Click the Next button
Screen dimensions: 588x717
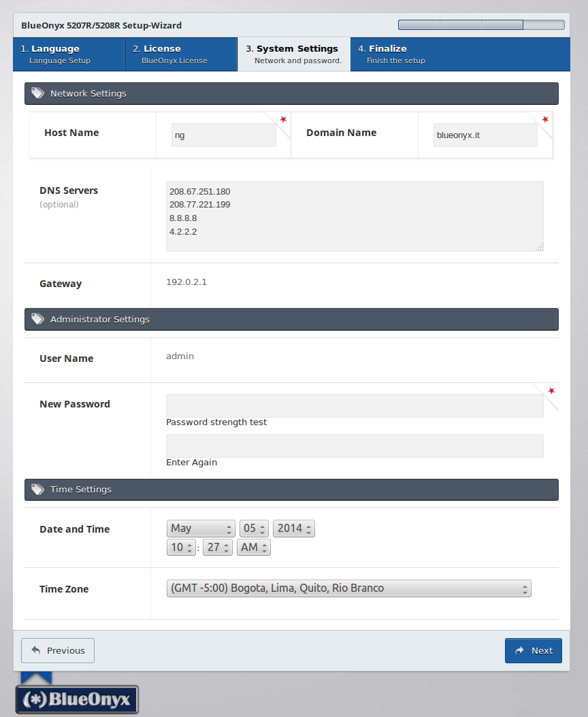pyautogui.click(x=533, y=650)
